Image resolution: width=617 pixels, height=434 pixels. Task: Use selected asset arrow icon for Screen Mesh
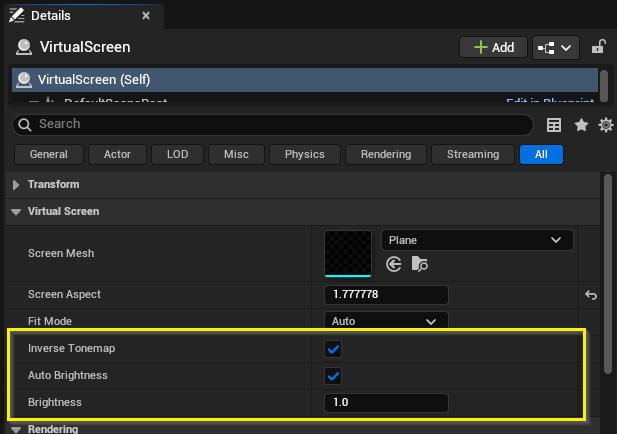coord(394,264)
